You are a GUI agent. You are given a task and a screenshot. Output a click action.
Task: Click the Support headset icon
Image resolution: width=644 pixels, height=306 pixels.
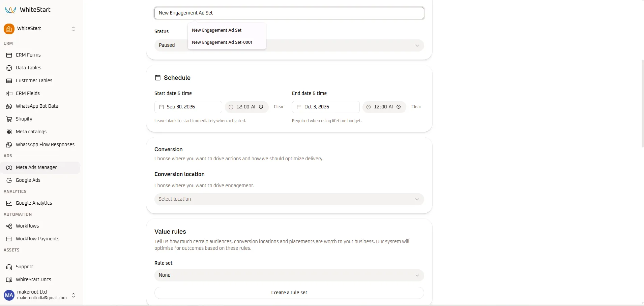(9, 267)
